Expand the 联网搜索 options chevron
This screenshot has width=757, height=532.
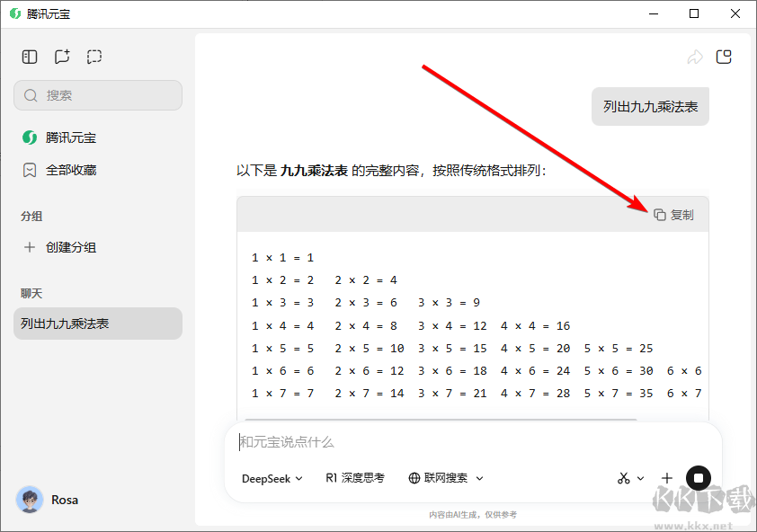pyautogui.click(x=480, y=478)
